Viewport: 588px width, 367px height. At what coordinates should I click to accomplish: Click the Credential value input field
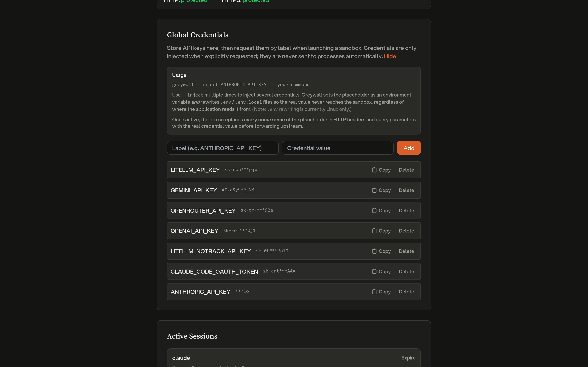tap(337, 148)
